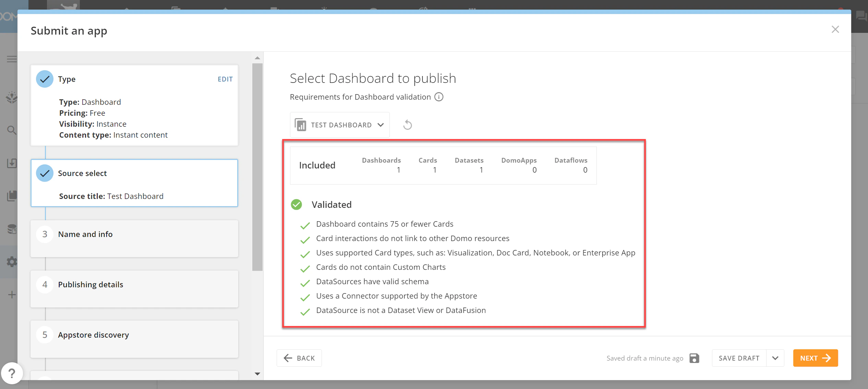Click 'Card interactions do not link' line
868x389 pixels.
click(413, 238)
